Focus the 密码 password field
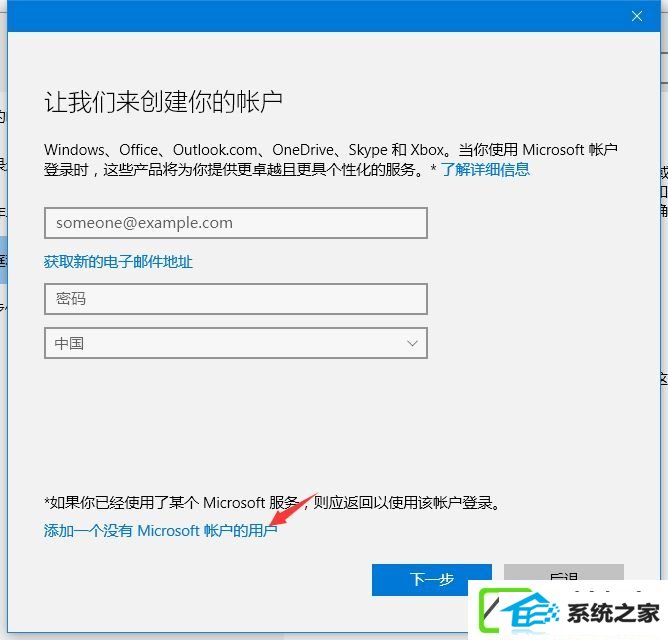This screenshot has width=668, height=640. pyautogui.click(x=236, y=299)
